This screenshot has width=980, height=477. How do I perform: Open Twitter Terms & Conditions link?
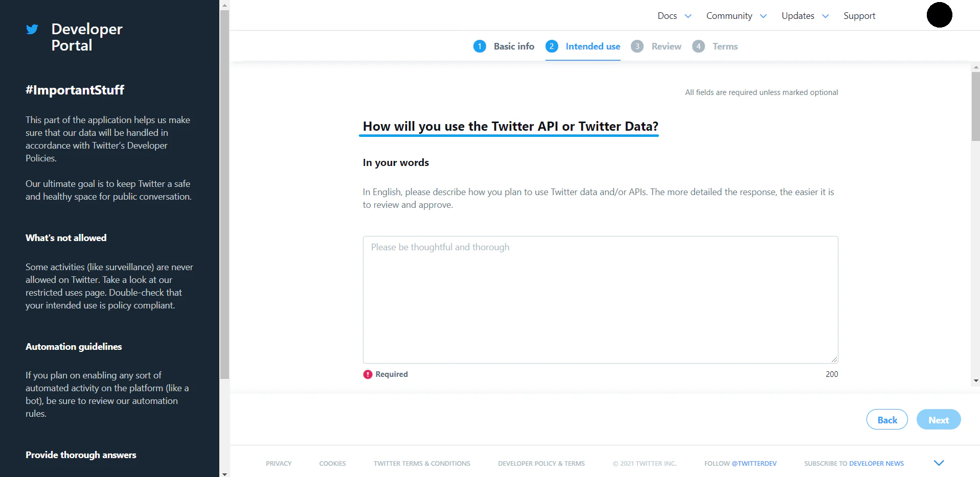pos(422,464)
